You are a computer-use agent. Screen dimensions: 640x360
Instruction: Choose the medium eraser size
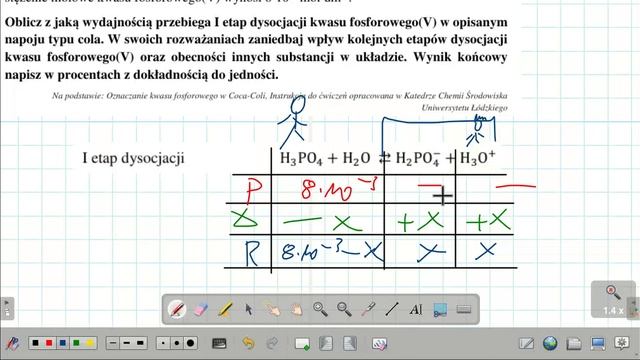pos(177,343)
